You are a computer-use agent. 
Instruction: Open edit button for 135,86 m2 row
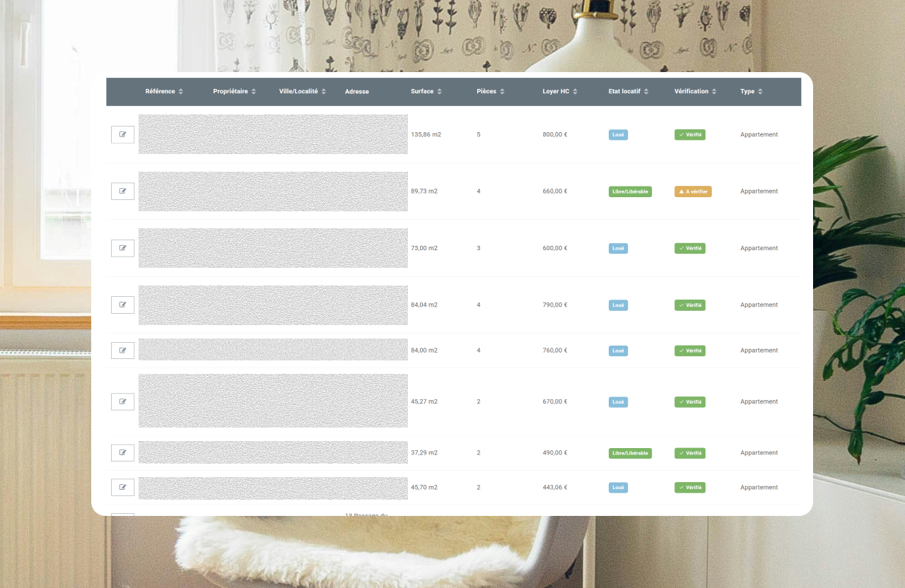(122, 134)
